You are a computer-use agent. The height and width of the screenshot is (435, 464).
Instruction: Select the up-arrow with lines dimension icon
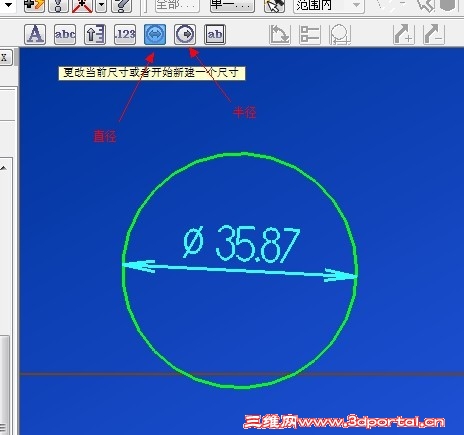point(95,34)
